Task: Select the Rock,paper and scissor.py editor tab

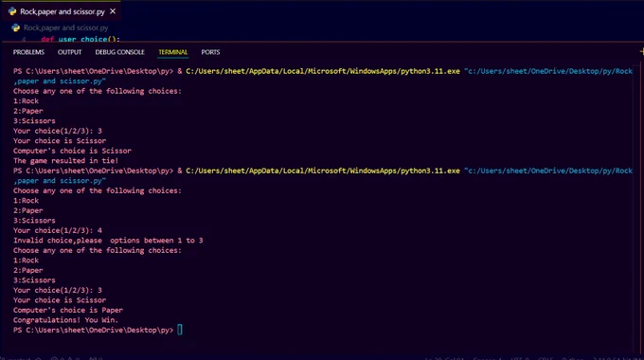Action: coord(62,11)
